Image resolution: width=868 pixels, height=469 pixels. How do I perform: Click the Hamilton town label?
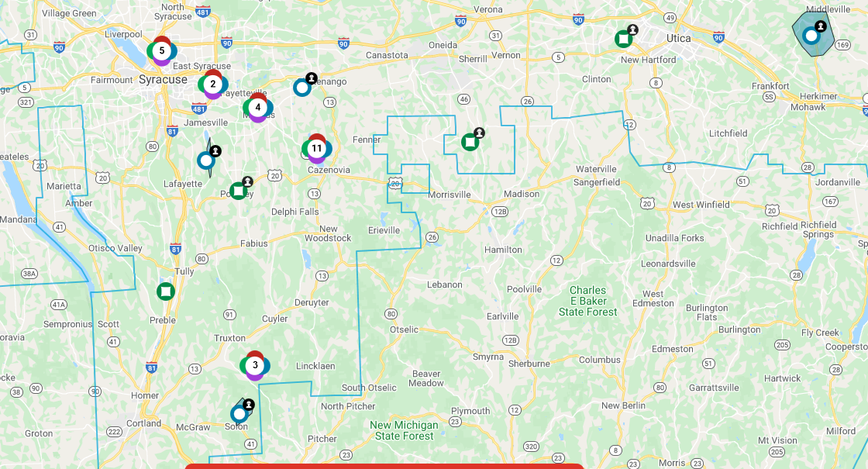pos(503,250)
